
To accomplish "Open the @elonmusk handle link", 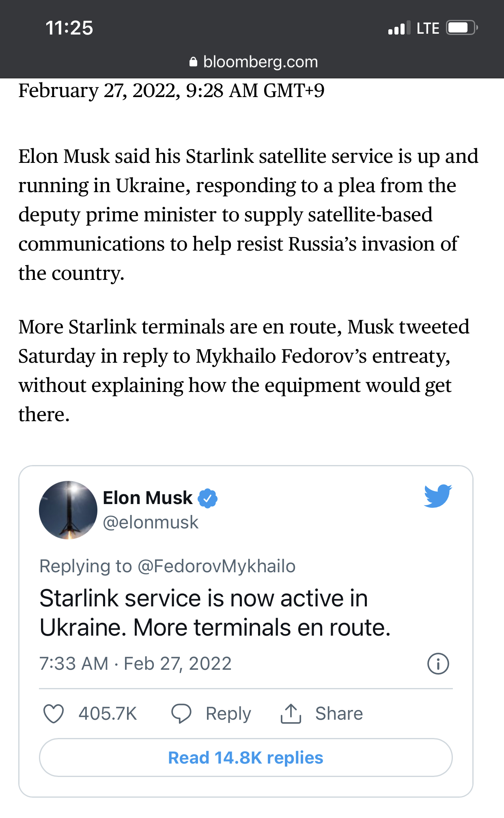I will tap(151, 522).
